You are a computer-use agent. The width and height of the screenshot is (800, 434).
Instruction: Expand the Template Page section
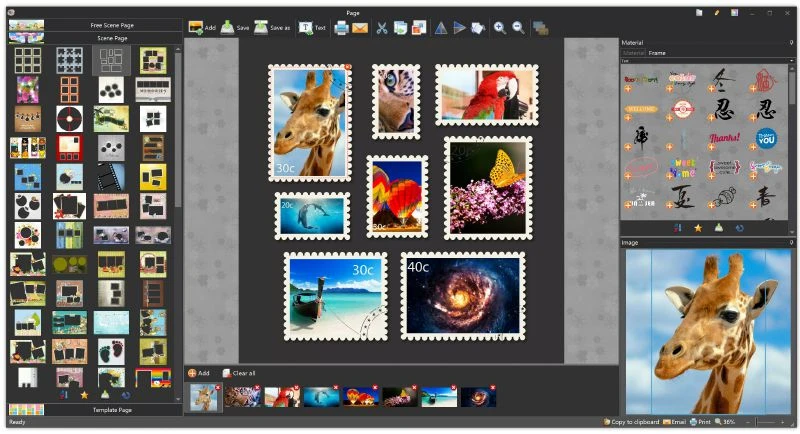(91, 409)
